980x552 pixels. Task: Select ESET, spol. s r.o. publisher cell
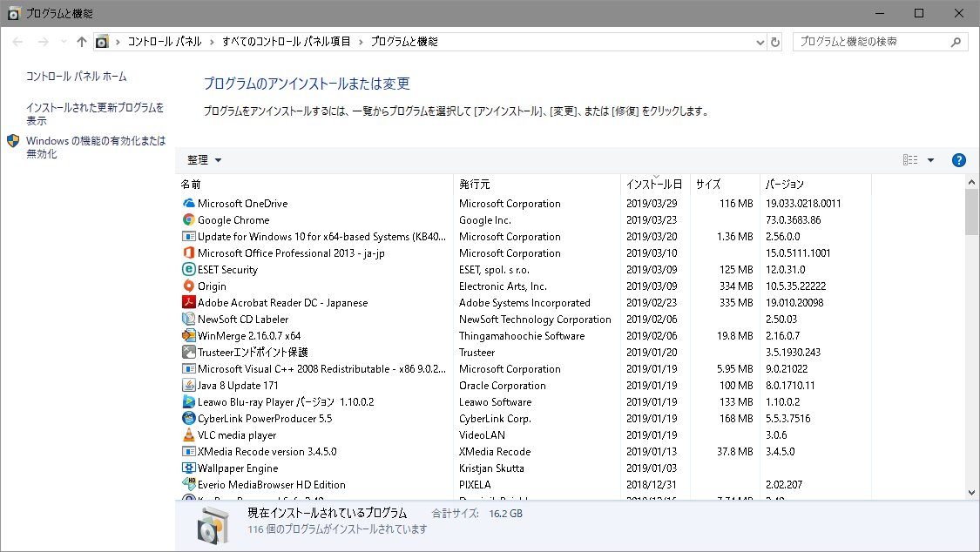[494, 269]
